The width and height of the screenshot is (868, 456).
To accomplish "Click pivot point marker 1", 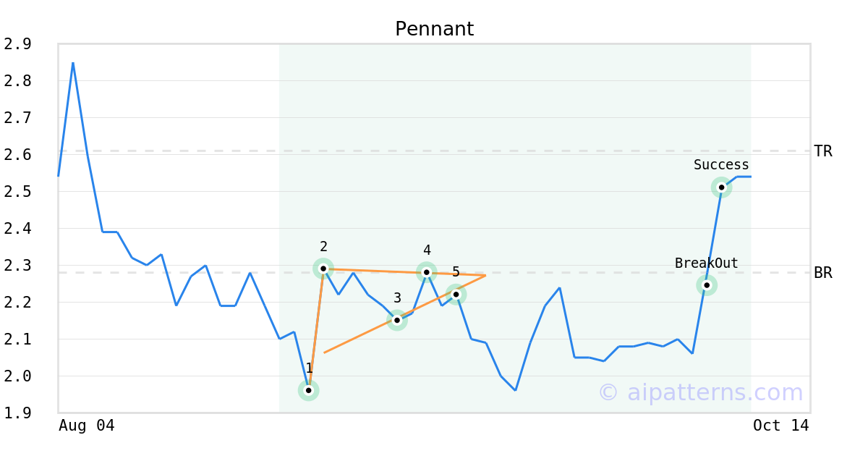I will point(309,390).
